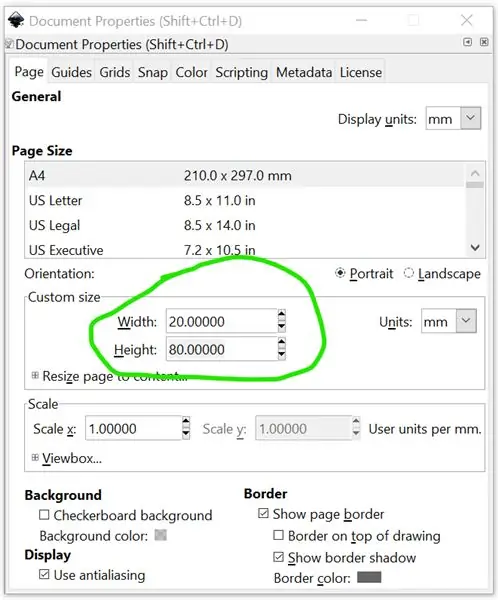Switch to the Page tab
Screen dimensions: 498x600
tap(29, 72)
